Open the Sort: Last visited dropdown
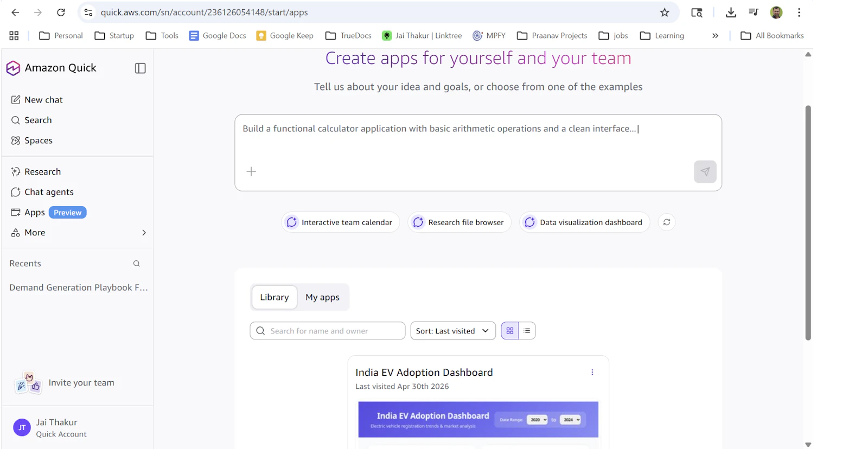The image size is (868, 449). tap(453, 331)
